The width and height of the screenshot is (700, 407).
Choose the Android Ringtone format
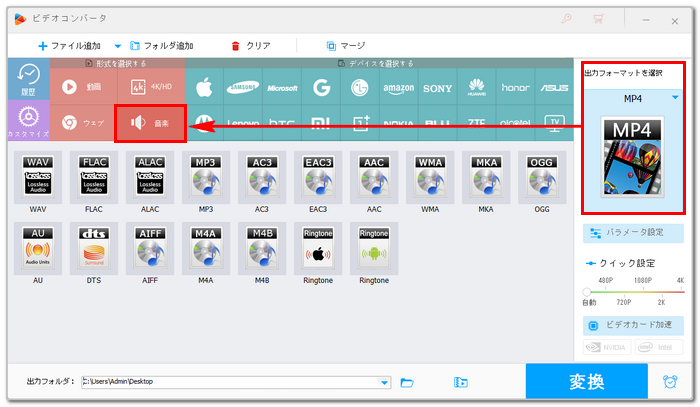click(x=373, y=250)
